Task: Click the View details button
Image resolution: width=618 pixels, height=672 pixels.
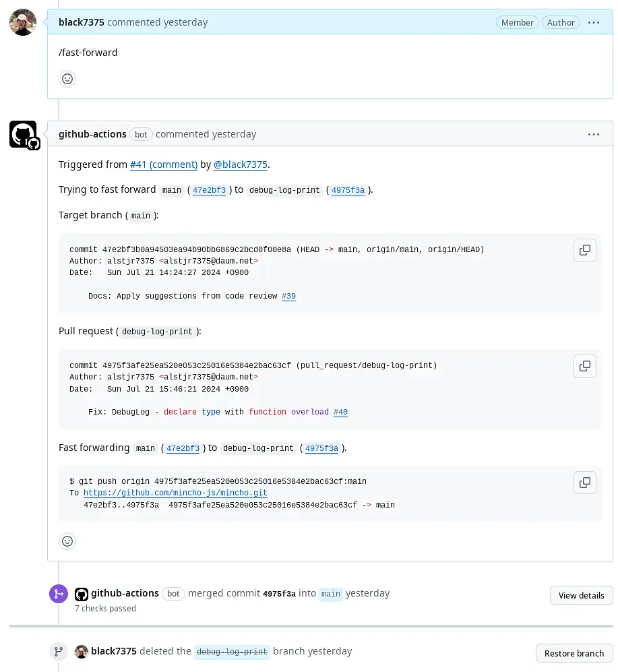Action: [581, 595]
